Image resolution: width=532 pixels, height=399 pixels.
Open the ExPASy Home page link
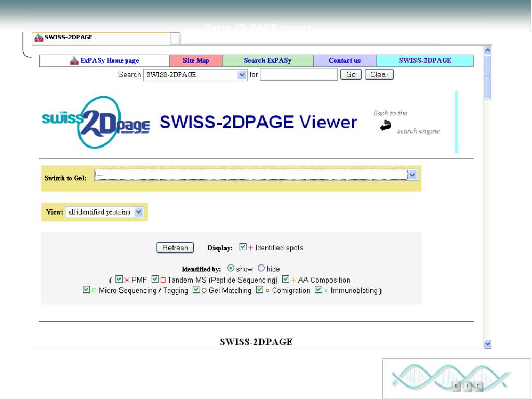click(x=110, y=61)
